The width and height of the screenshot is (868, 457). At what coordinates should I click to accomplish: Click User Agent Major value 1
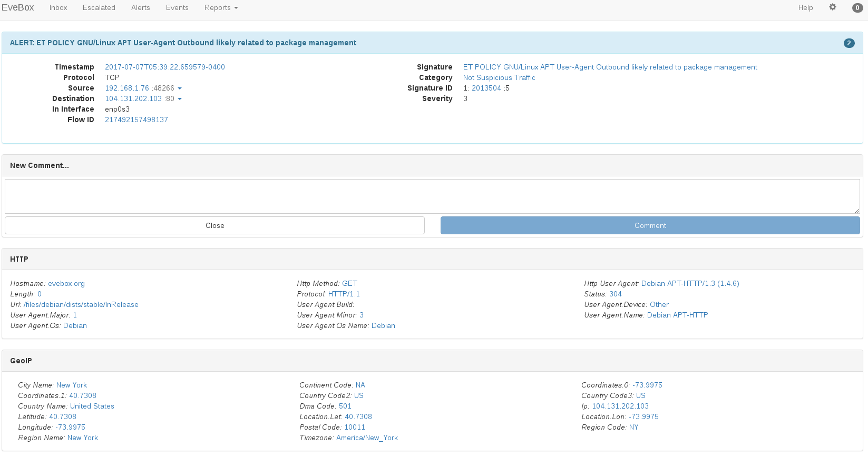75,315
